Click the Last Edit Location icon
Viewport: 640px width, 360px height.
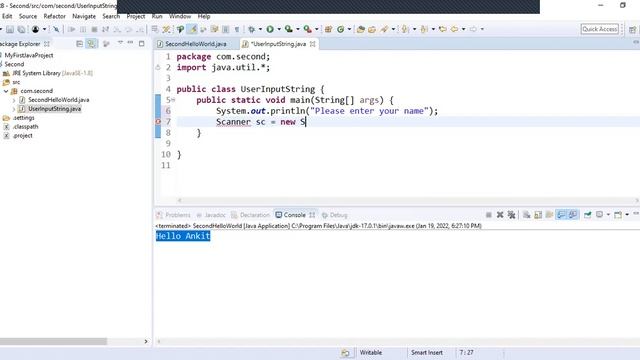[442, 29]
